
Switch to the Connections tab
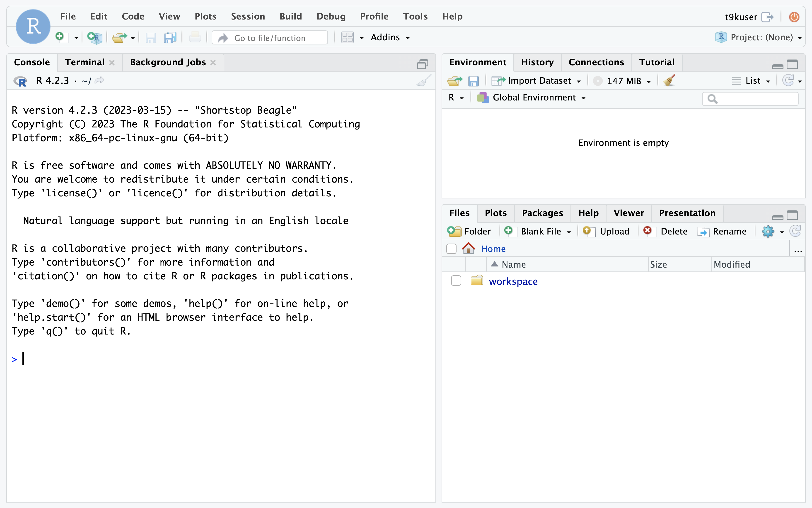tap(596, 62)
